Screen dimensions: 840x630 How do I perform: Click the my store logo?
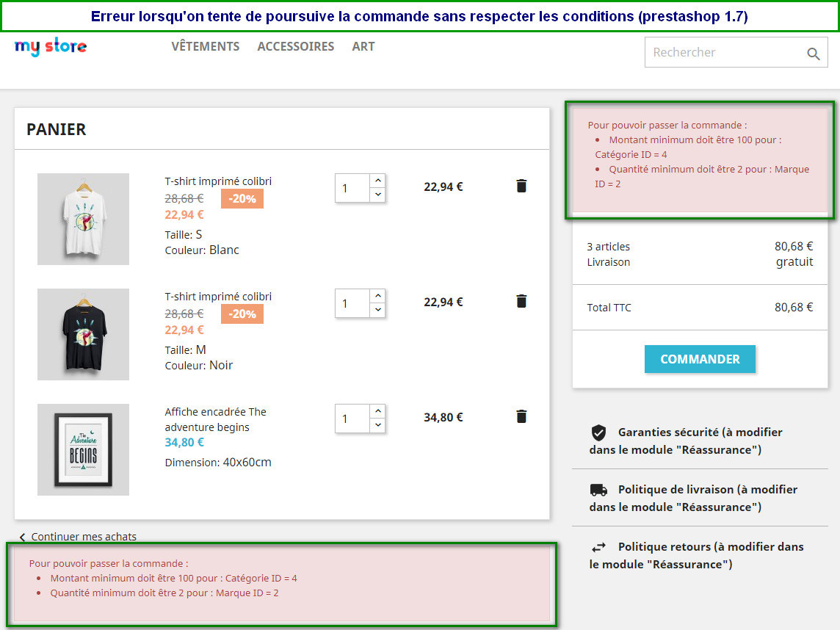[x=51, y=46]
